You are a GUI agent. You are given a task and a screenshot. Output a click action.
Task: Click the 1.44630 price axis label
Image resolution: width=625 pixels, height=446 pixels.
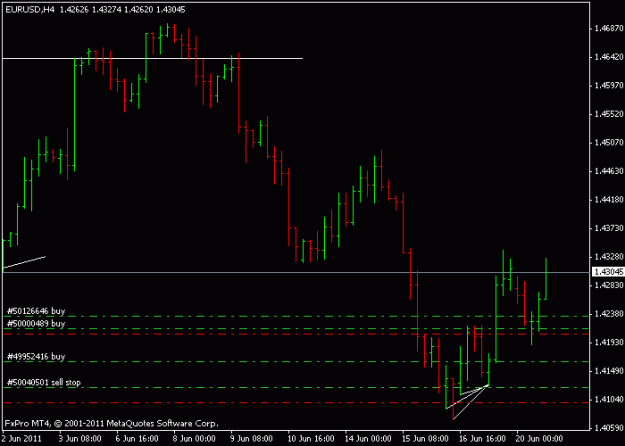(x=608, y=171)
